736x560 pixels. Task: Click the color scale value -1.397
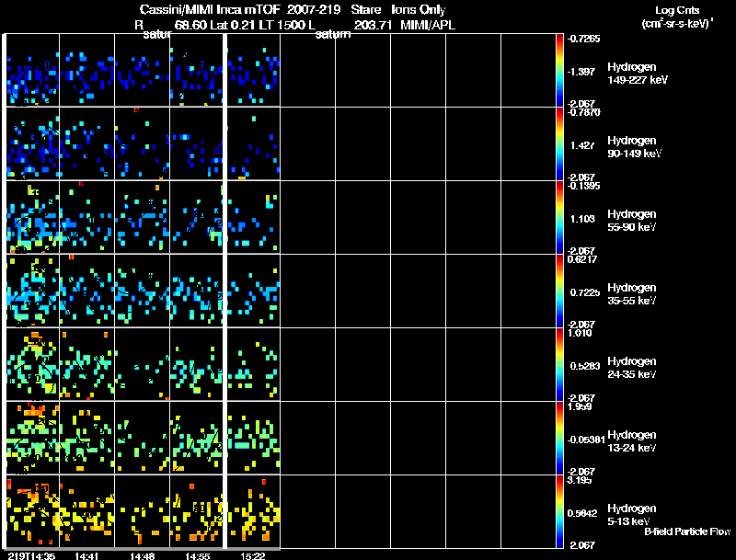click(582, 72)
